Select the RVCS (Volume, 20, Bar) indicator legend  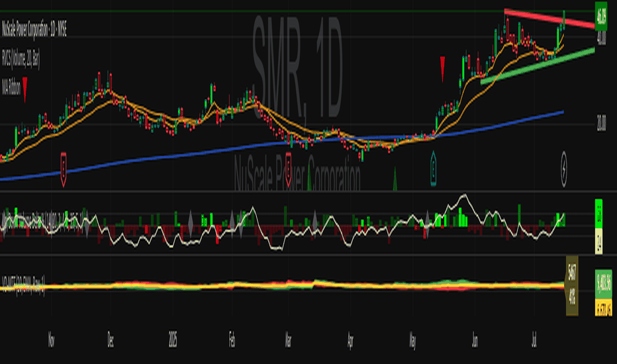pos(21,60)
